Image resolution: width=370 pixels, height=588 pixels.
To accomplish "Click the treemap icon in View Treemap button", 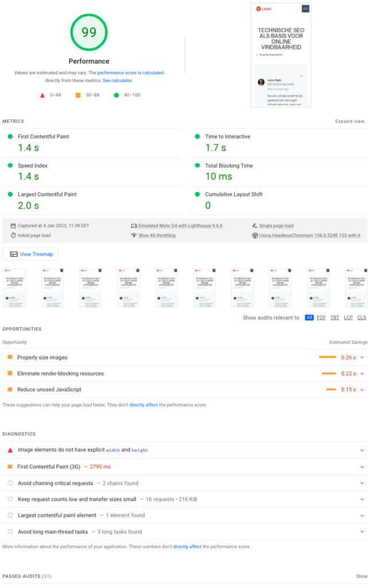I will [14, 254].
